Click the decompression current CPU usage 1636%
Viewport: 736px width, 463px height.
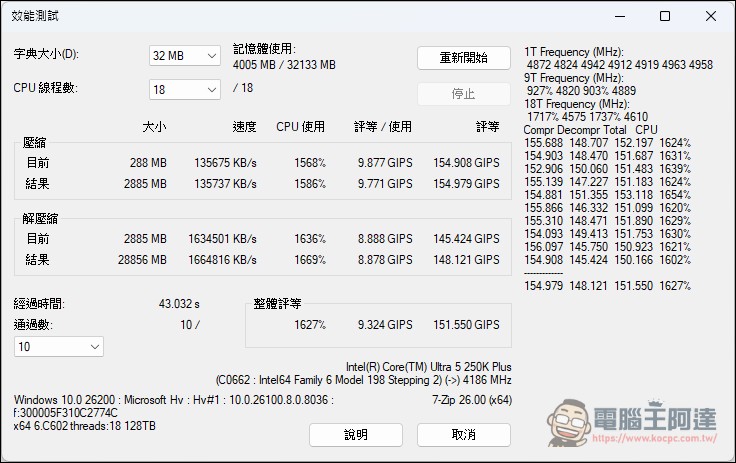click(x=310, y=239)
